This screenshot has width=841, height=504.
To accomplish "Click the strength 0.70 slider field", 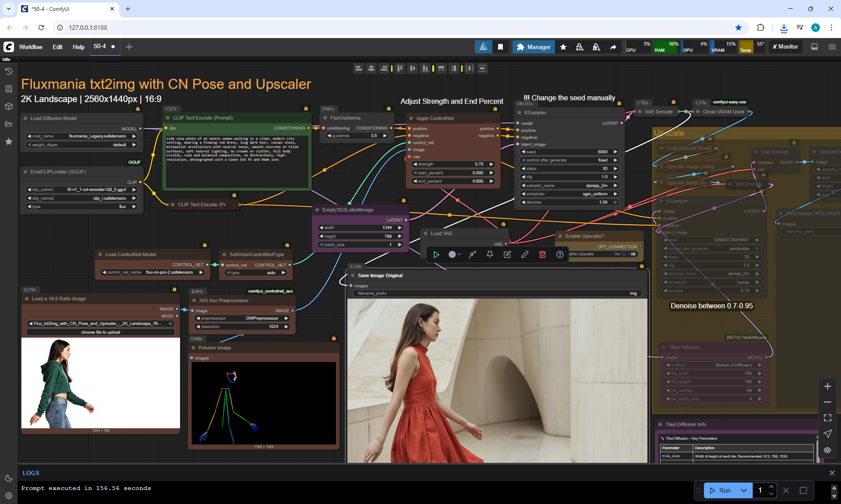I will point(453,164).
